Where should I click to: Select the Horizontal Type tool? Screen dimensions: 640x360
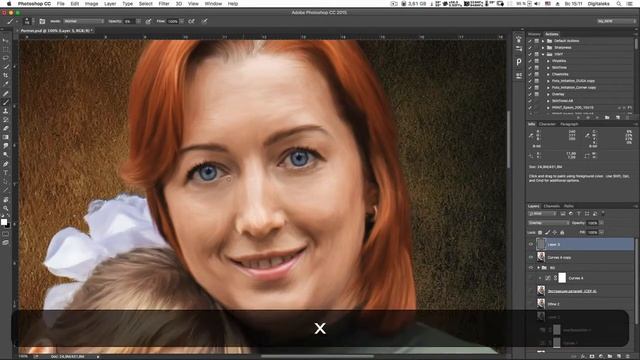5,172
